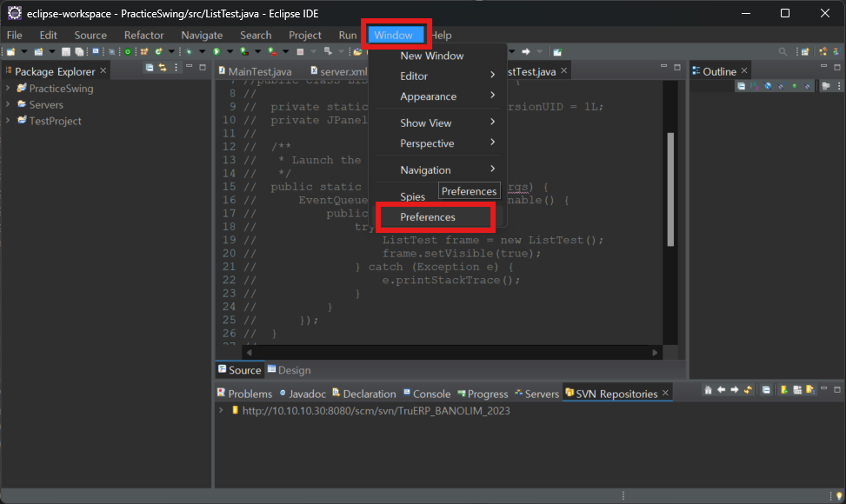This screenshot has height=504, width=846.
Task: Click the Save All toolbar icon
Action: pos(79,52)
